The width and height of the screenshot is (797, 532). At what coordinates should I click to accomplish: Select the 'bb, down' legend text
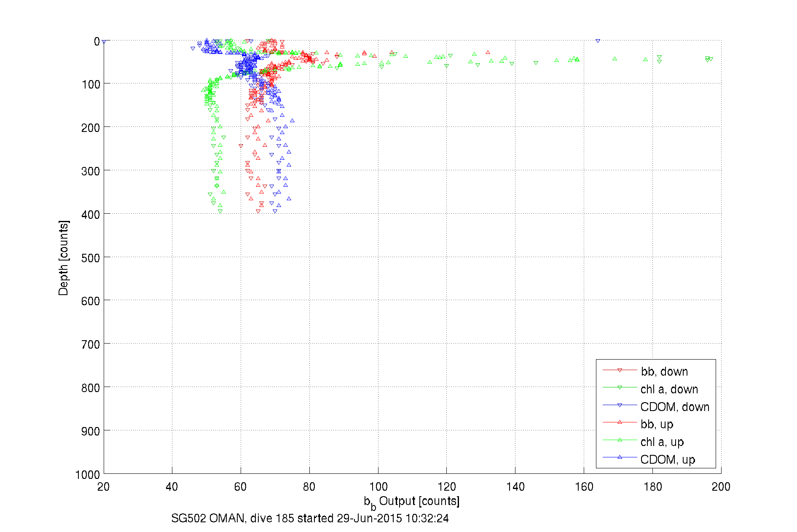(x=664, y=371)
